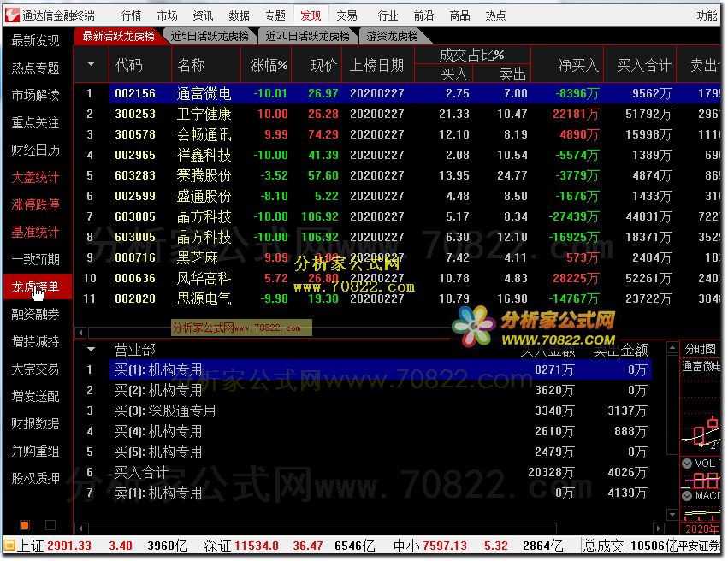The image size is (728, 561).
Task: Open 并购重组 in the sidebar
Action: 35,451
